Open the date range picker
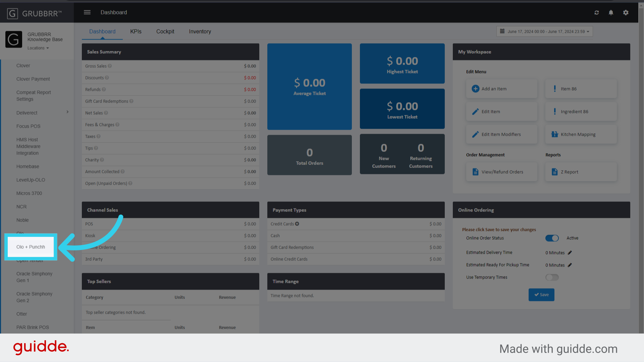Screen dimensions: 644x362 click(544, 32)
